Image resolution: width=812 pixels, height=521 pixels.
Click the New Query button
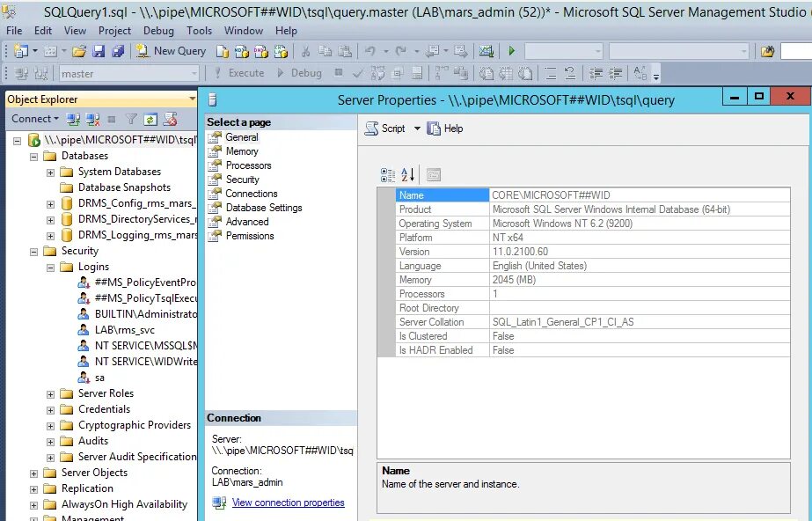click(171, 51)
